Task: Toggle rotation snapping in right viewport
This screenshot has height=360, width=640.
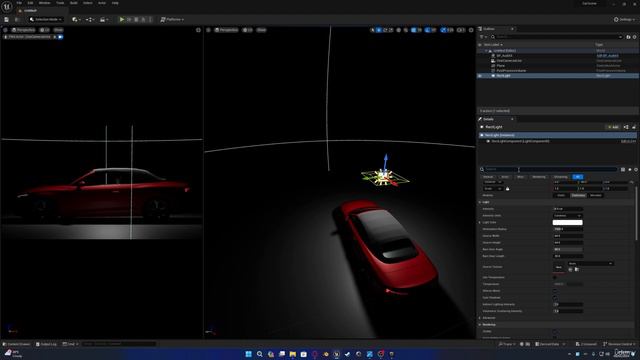Action: pos(427,30)
